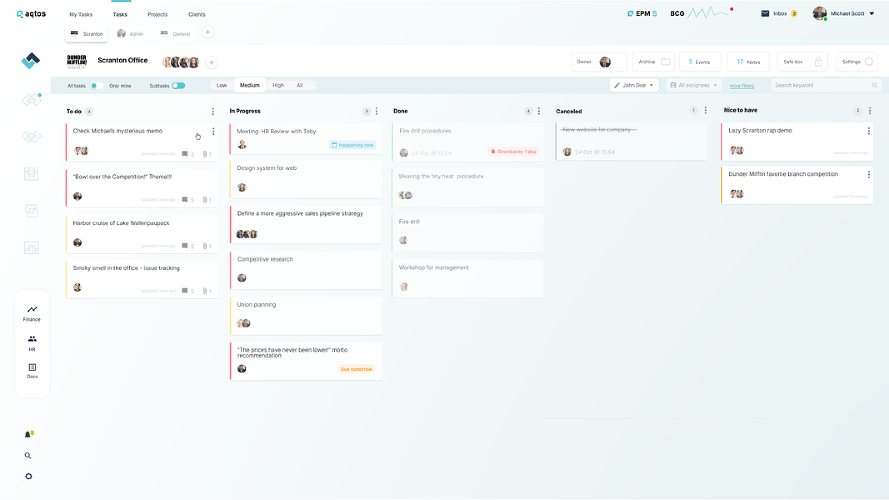Go to My Tasks tab
Viewport: 889px width, 500px height.
[81, 14]
